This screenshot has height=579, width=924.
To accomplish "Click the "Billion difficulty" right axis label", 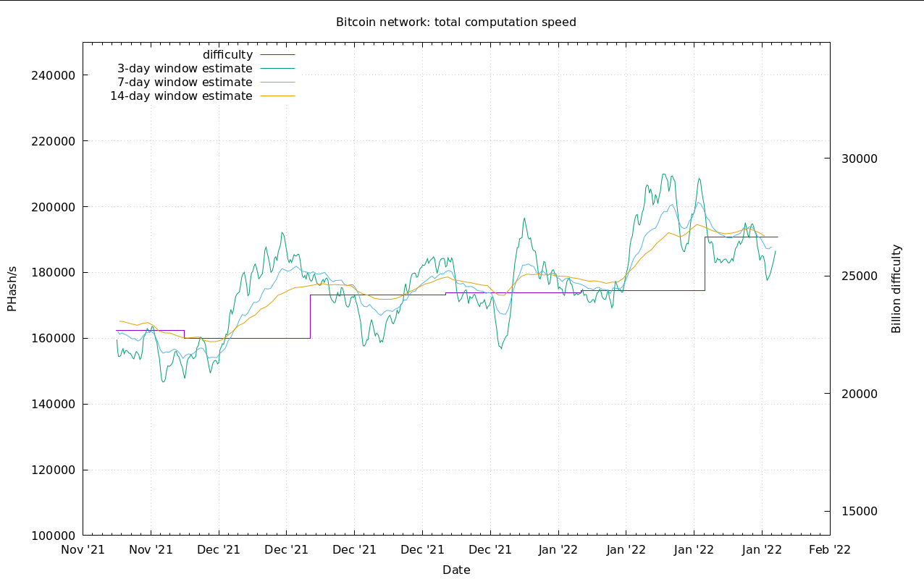I will pyautogui.click(x=896, y=289).
